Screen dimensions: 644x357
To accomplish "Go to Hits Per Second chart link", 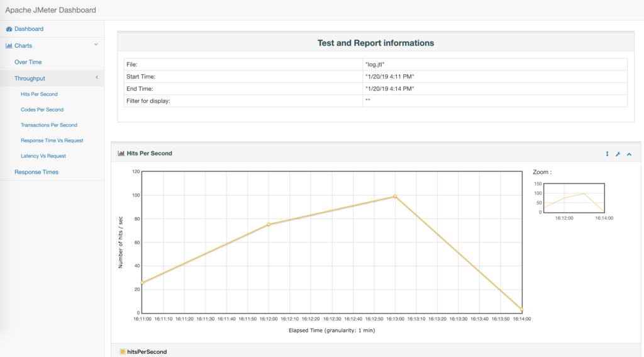I will [x=39, y=94].
